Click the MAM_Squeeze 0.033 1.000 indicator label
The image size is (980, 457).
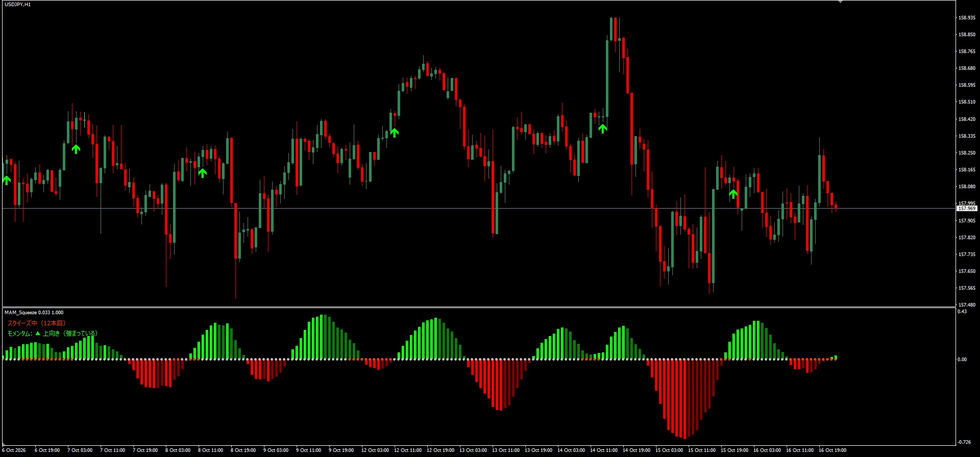tap(34, 313)
